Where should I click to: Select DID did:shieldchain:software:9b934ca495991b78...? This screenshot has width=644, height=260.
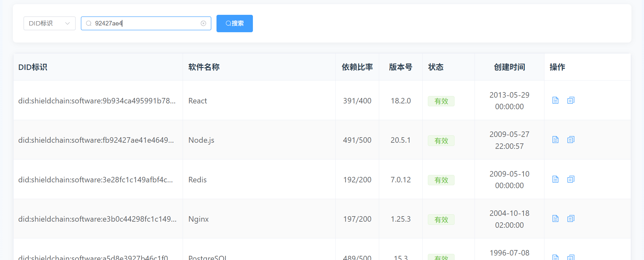click(97, 101)
